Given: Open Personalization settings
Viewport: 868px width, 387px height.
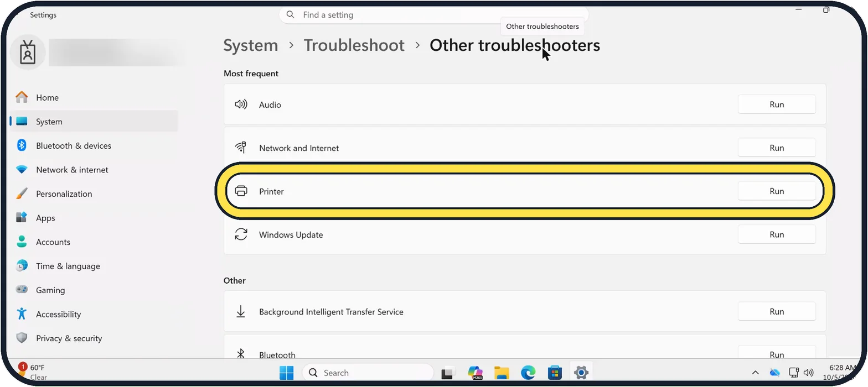Looking at the screenshot, I should click(94, 193).
